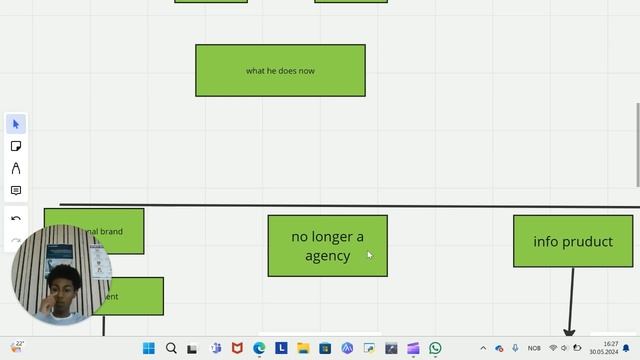Screen dimensions: 640x360
Task: Switch the NOB keyboard language
Action: point(534,348)
